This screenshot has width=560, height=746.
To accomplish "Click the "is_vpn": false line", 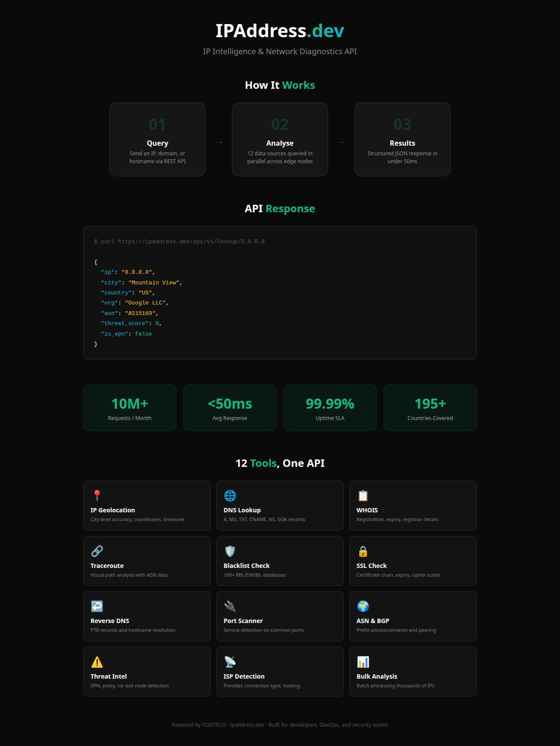I will [x=126, y=334].
